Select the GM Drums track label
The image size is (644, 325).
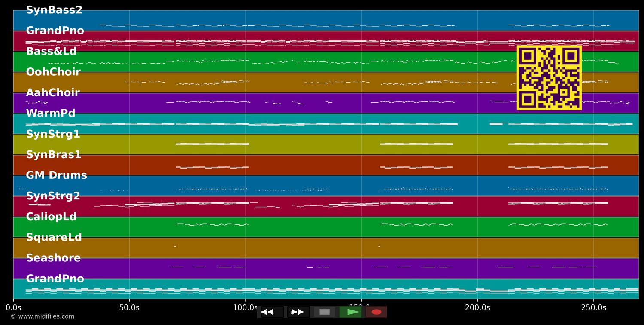point(56,175)
